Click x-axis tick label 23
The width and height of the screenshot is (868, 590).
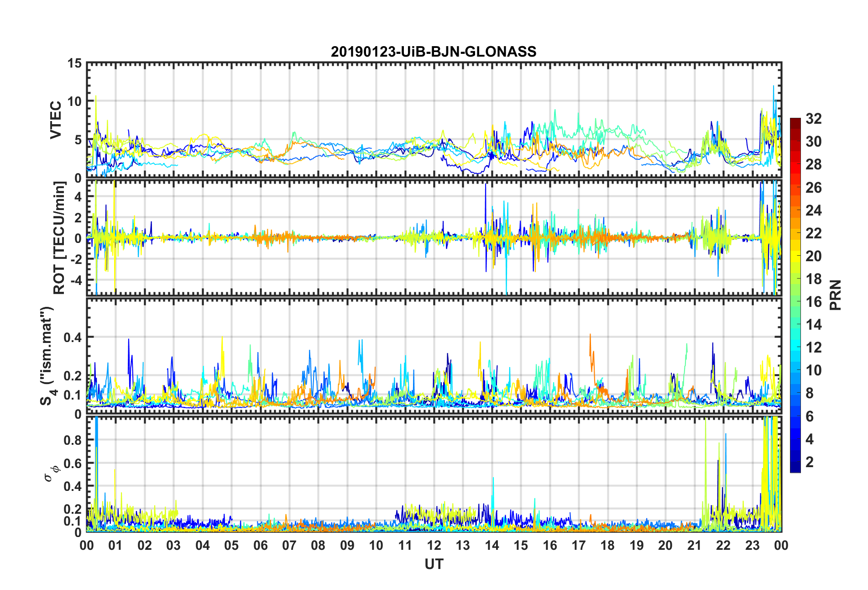[752, 545]
